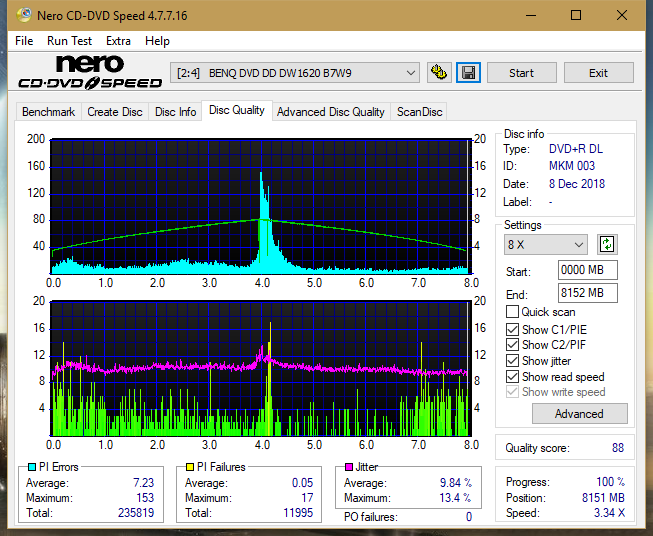Viewport: 653px width, 536px height.
Task: Maximize the Nero CD-DVD Speed window
Action: [x=576, y=15]
